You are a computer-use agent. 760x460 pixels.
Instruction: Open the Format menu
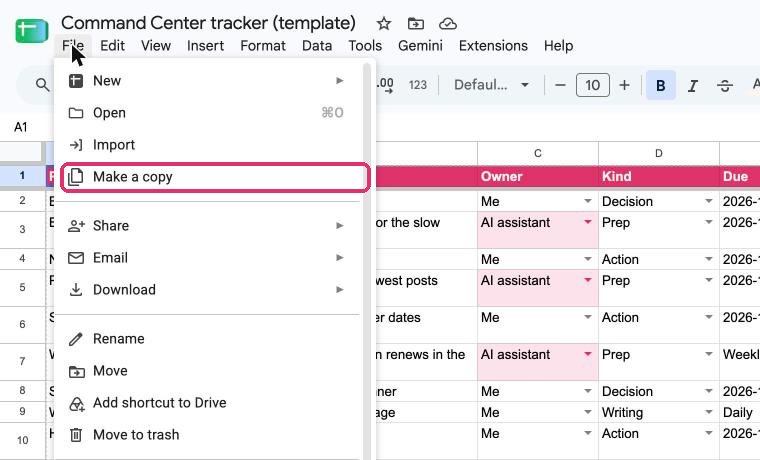[263, 46]
